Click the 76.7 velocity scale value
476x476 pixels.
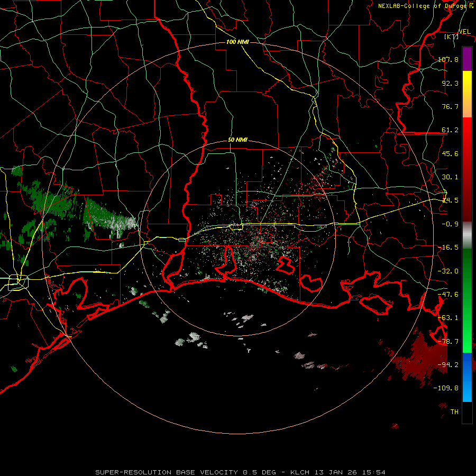coord(450,106)
